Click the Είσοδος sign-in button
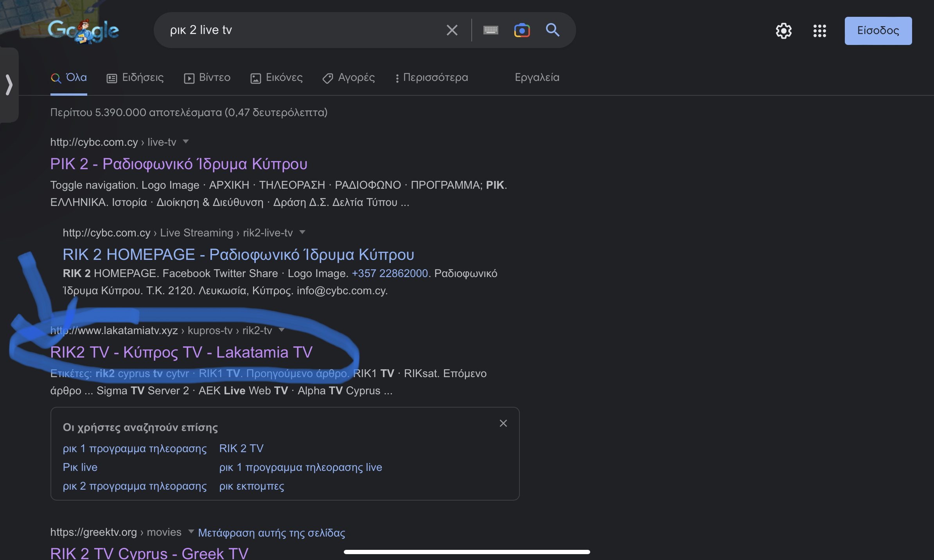 click(878, 30)
